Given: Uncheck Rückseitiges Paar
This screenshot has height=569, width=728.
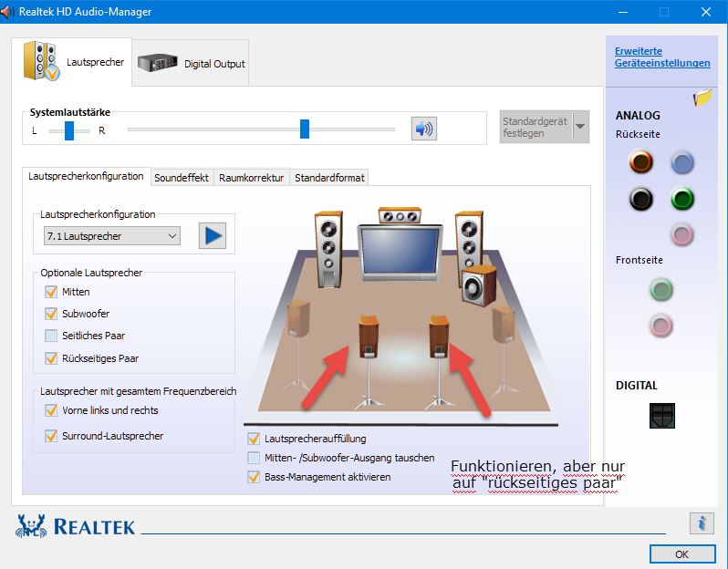Looking at the screenshot, I should (51, 358).
